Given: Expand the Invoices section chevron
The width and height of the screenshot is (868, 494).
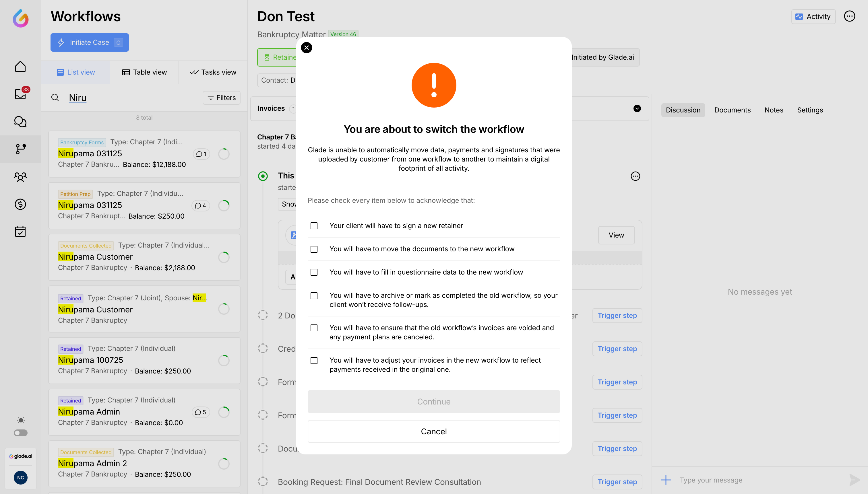Looking at the screenshot, I should point(637,108).
